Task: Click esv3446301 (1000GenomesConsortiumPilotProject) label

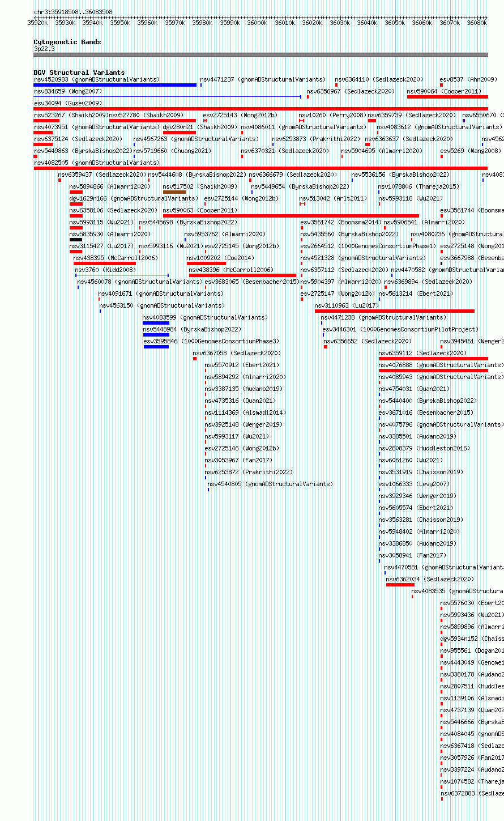Action: 400,329
